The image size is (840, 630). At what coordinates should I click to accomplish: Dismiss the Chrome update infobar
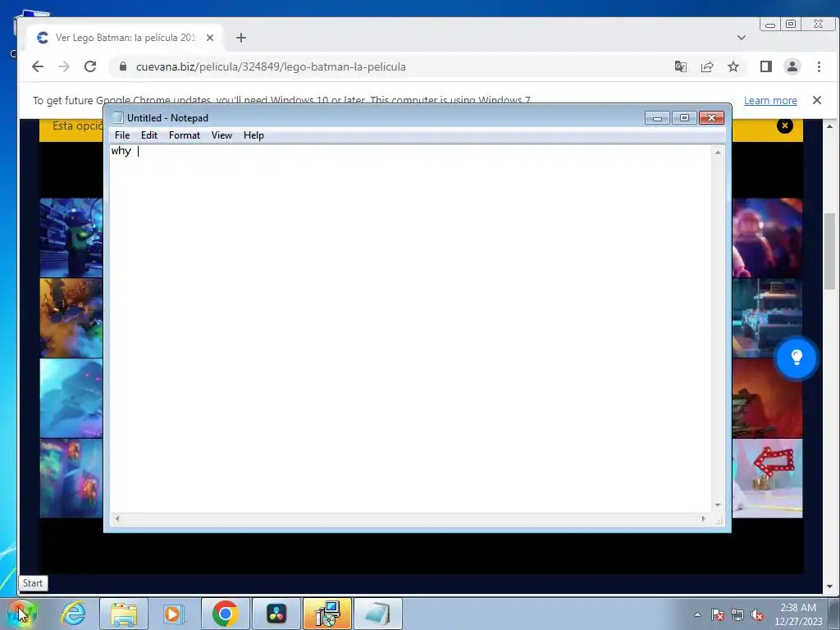click(x=816, y=100)
